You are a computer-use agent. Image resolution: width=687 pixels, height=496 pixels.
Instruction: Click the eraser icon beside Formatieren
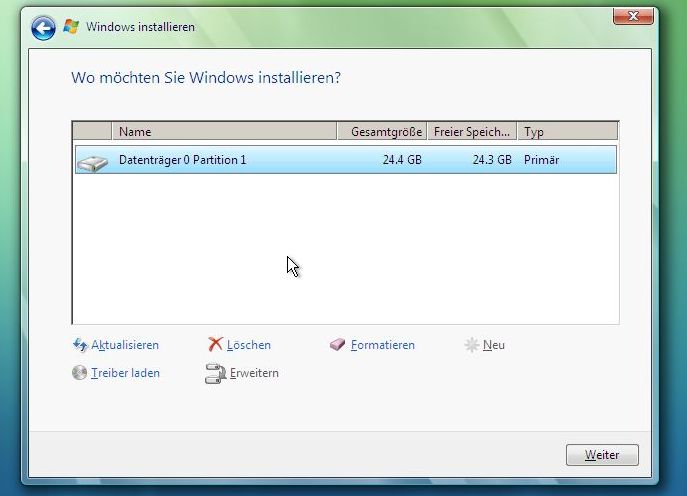tap(337, 344)
